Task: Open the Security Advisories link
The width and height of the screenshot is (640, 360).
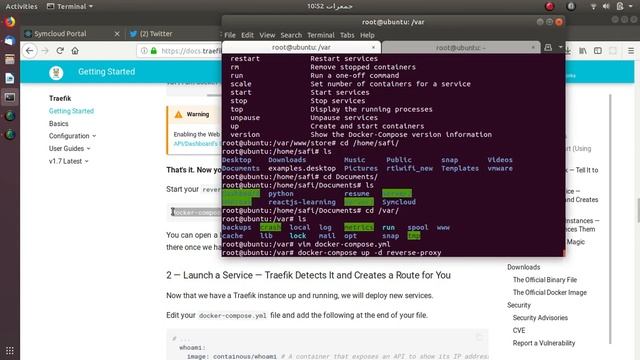Action: click(540, 318)
